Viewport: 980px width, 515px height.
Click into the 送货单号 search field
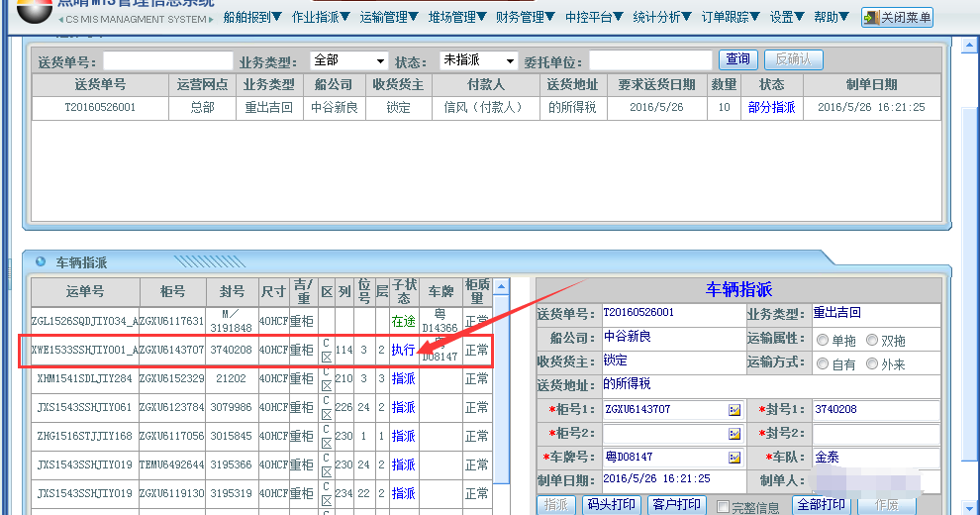point(168,60)
